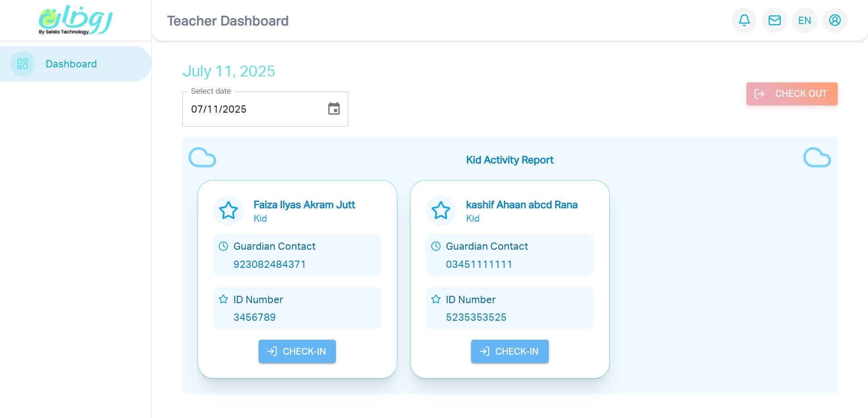The height and width of the screenshot is (418, 868).
Task: Open messages using the envelope icon
Action: coord(774,20)
